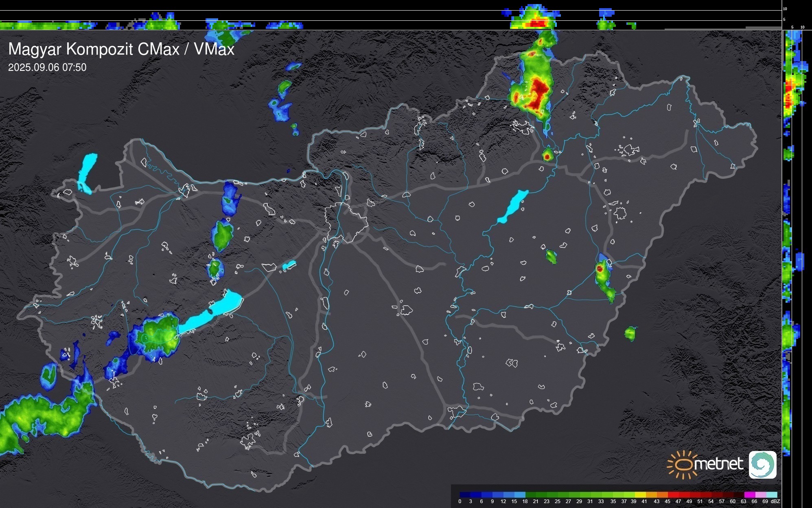This screenshot has height=508, width=812.
Task: Click the dBZ unit label in legend
Action: click(775, 501)
